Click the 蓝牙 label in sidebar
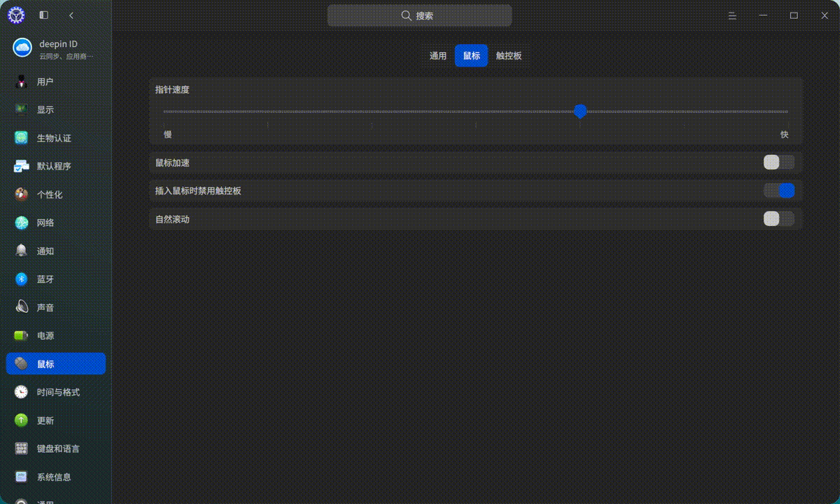Image resolution: width=840 pixels, height=504 pixels. [x=45, y=279]
